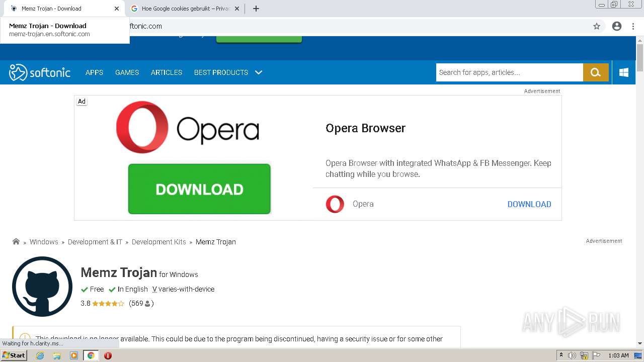Click the star rating icons
Screen dimensions: 644x362
(108, 304)
